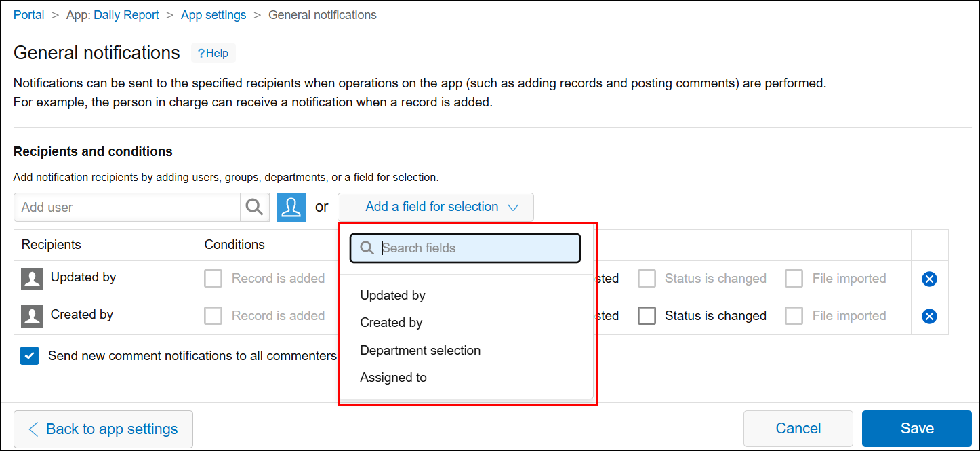The width and height of the screenshot is (980, 451).
Task: Choose Created by in the field list
Action: pyautogui.click(x=391, y=322)
